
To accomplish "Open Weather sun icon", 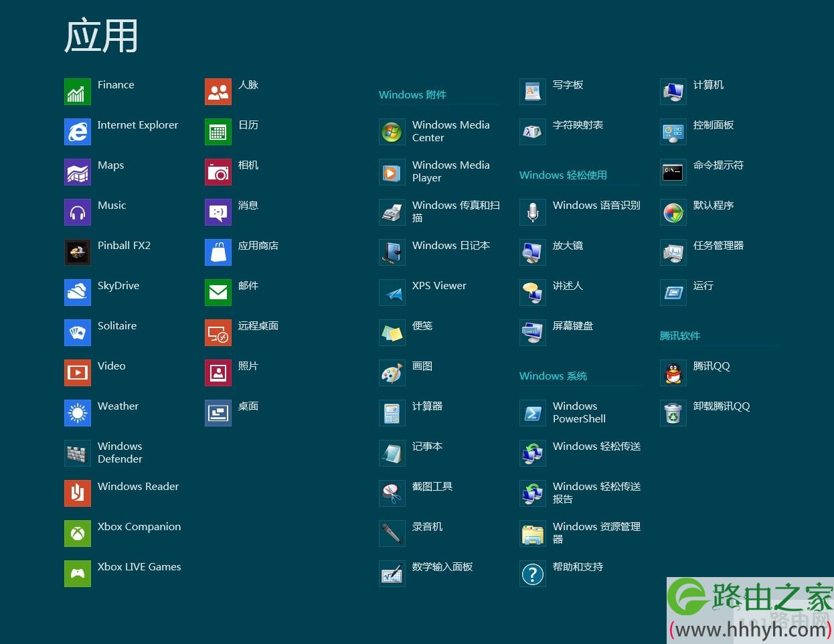I will tap(78, 413).
